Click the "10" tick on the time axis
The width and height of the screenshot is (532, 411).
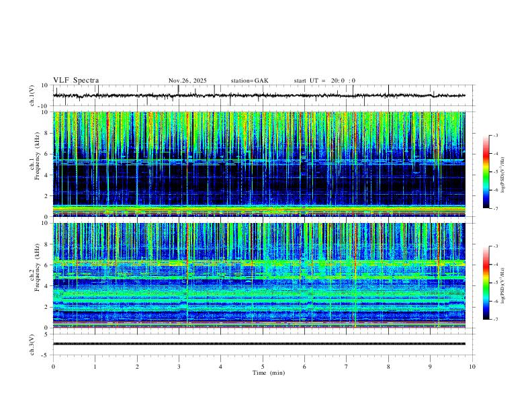point(472,367)
